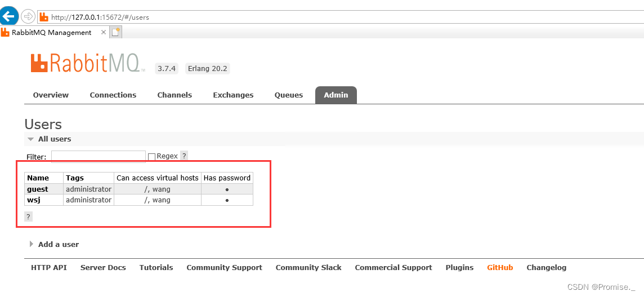The image size is (644, 296).
Task: Click the browser forward arrow button
Action: tap(28, 16)
